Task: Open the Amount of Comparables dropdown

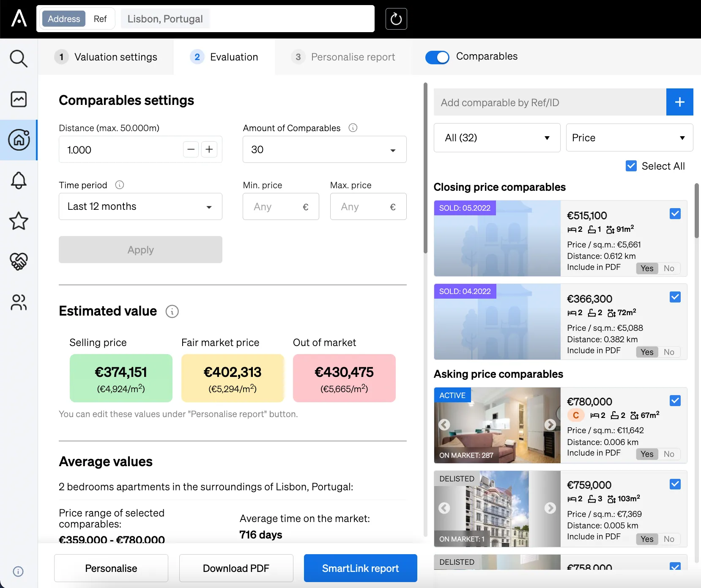Action: tap(325, 149)
